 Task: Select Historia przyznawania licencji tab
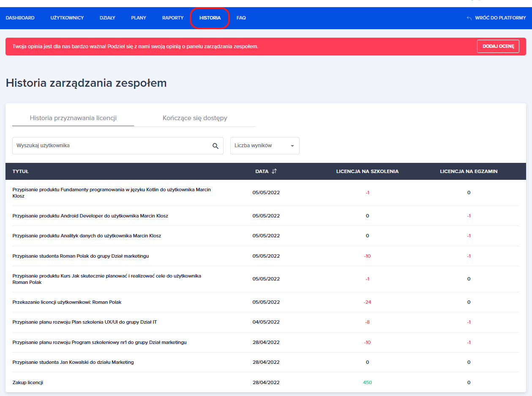coord(73,118)
